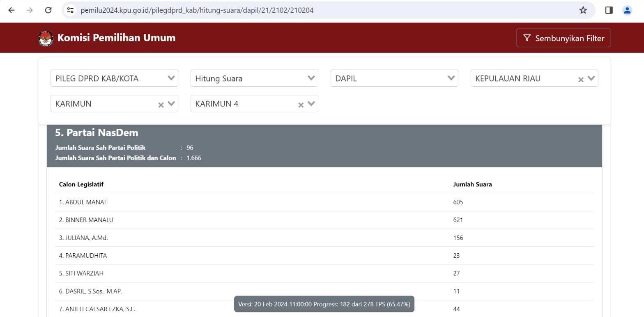The height and width of the screenshot is (317, 644).
Task: Clear the KARIMUN 4 selection
Action: 301,105
